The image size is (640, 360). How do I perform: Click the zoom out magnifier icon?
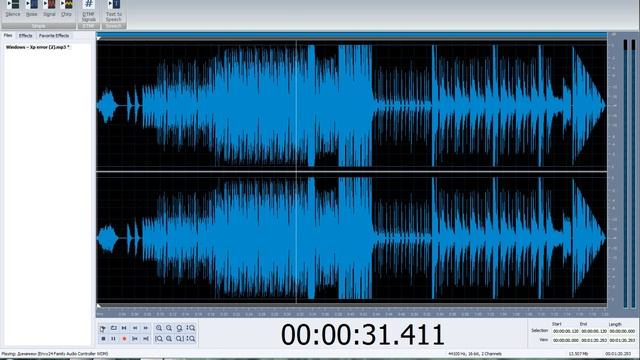coord(169,328)
